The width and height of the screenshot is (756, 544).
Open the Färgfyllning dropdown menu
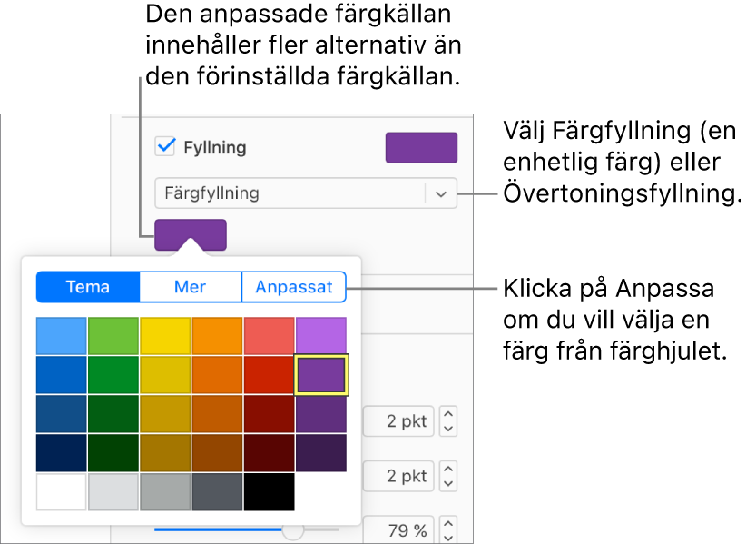[x=440, y=193]
